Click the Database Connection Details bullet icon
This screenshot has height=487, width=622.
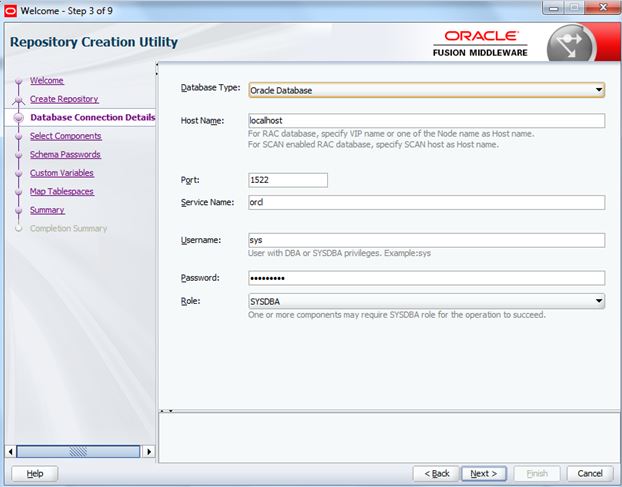[18, 118]
